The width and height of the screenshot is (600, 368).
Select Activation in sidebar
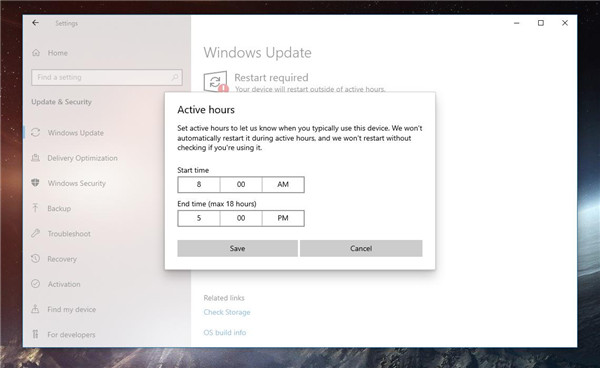point(64,284)
